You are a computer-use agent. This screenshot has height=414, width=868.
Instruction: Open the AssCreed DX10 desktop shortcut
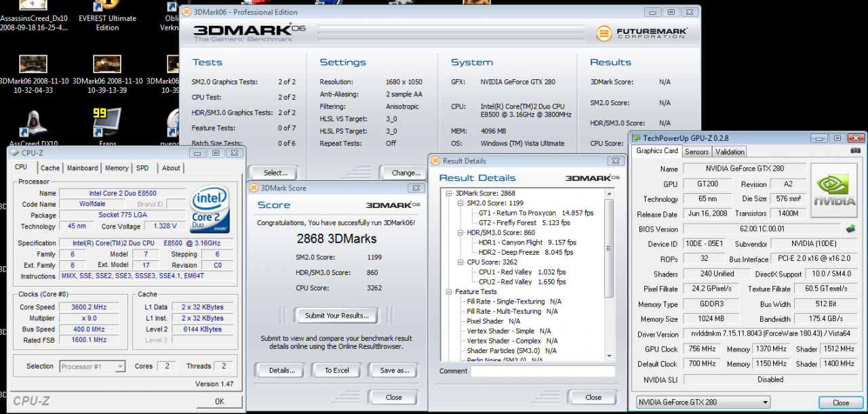tap(34, 126)
